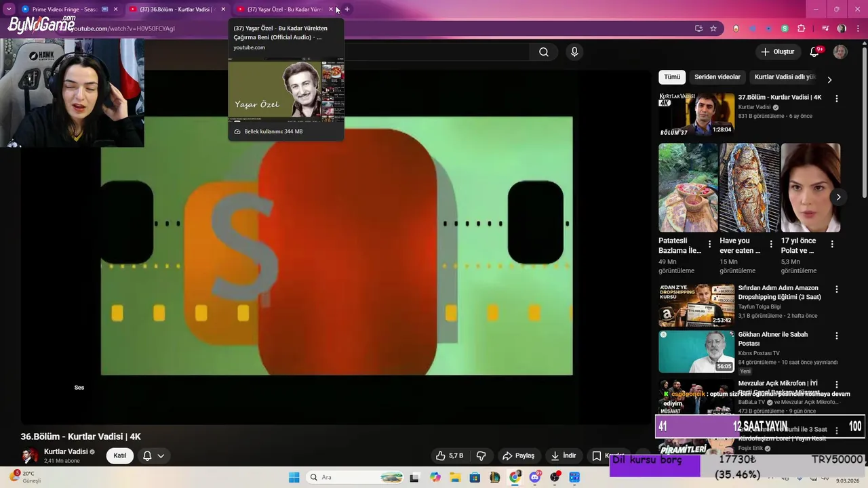Open new tab with plus button
Screen dimensions: 868x488
pyautogui.click(x=347, y=9)
